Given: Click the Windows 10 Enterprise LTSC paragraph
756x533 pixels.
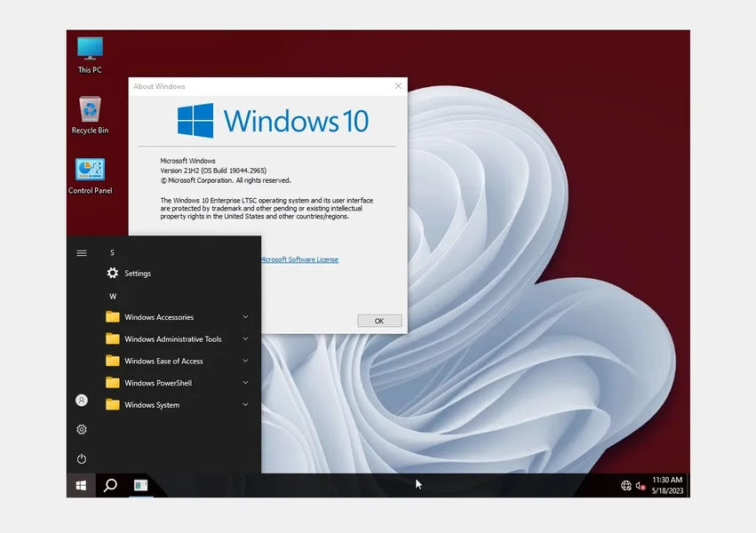Looking at the screenshot, I should tap(267, 208).
